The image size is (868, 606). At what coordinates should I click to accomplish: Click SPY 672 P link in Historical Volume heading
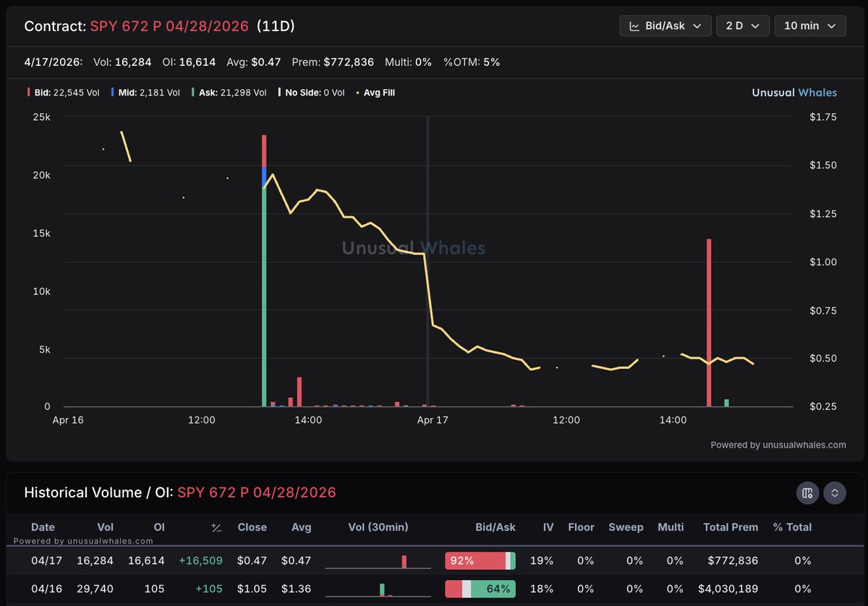[257, 492]
